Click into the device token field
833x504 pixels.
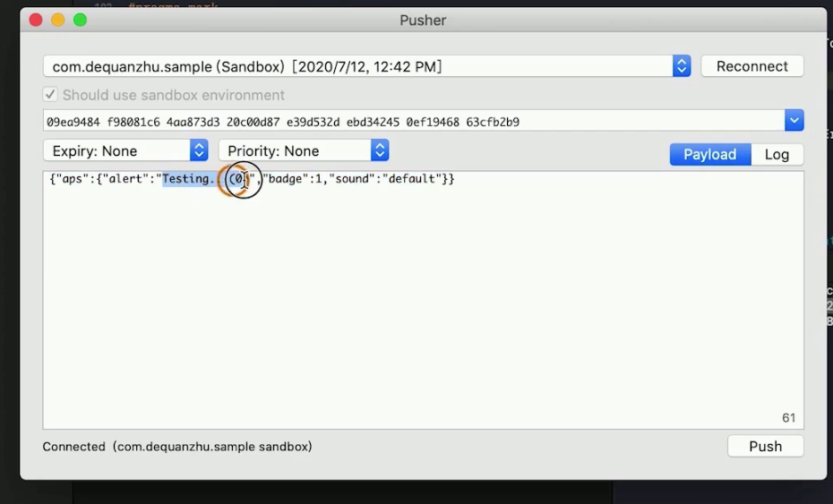(413, 121)
